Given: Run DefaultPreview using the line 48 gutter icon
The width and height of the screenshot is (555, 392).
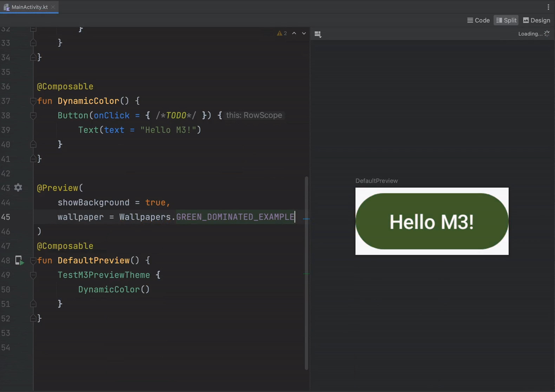Looking at the screenshot, I should point(19,260).
